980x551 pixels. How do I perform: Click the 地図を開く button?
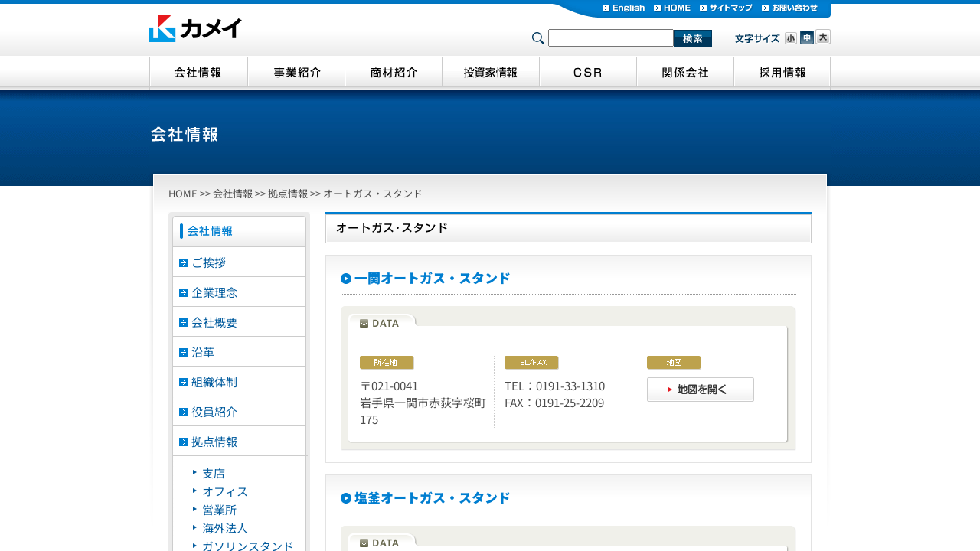(701, 390)
